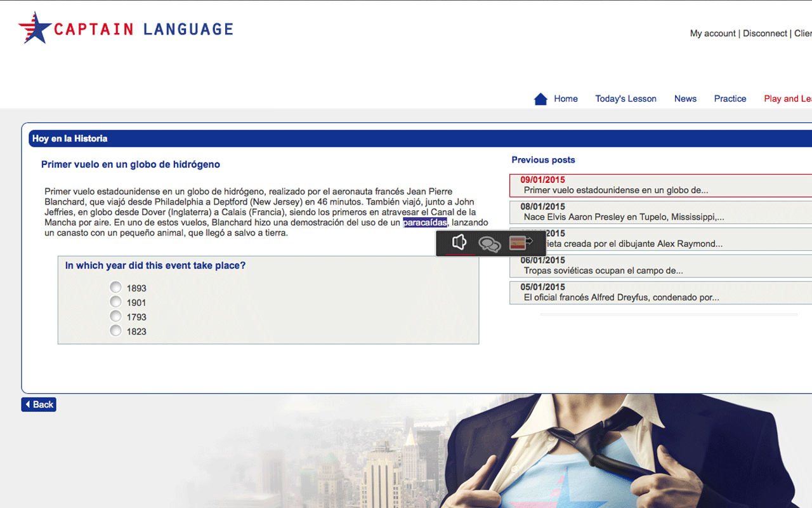Select the 1901 radio option

115,302
